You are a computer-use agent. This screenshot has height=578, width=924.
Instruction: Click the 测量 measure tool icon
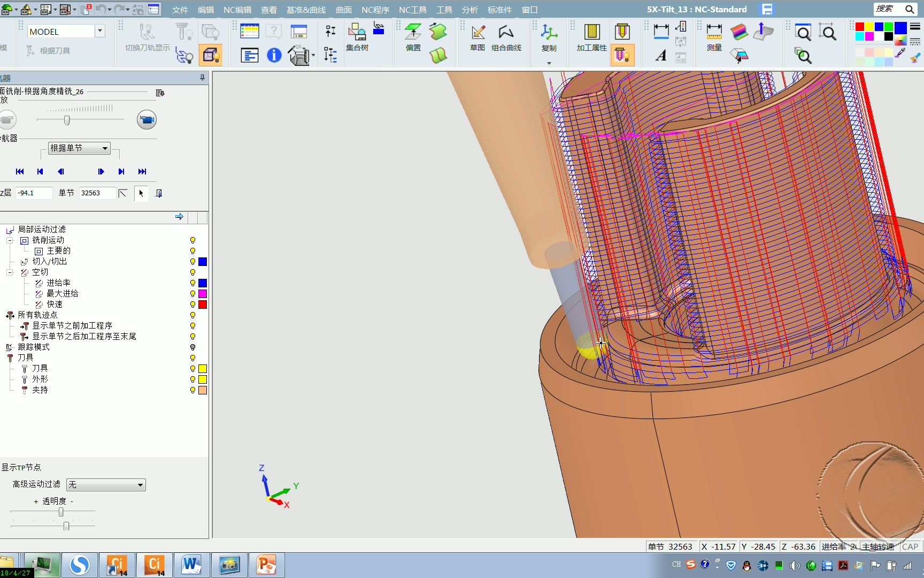pos(714,33)
